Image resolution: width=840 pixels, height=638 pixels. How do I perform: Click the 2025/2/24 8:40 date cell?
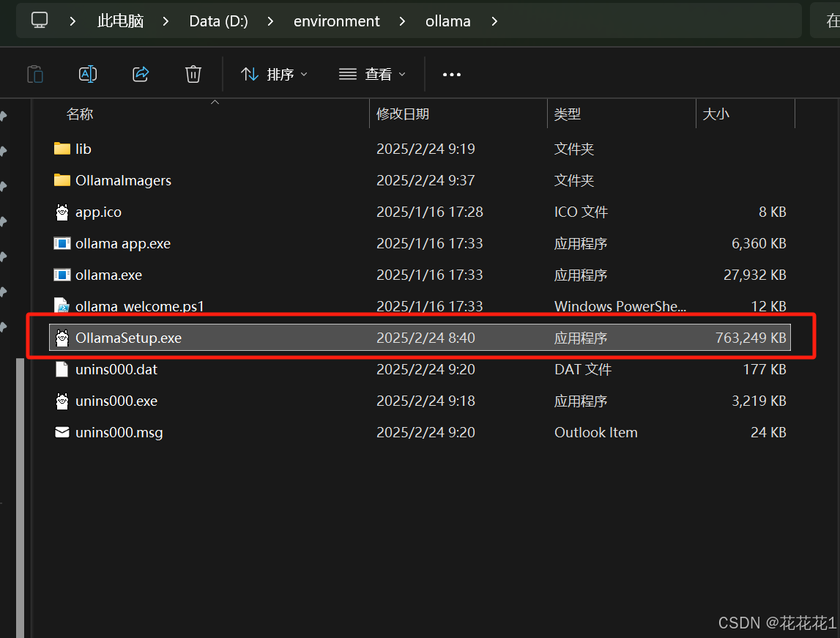coord(425,338)
